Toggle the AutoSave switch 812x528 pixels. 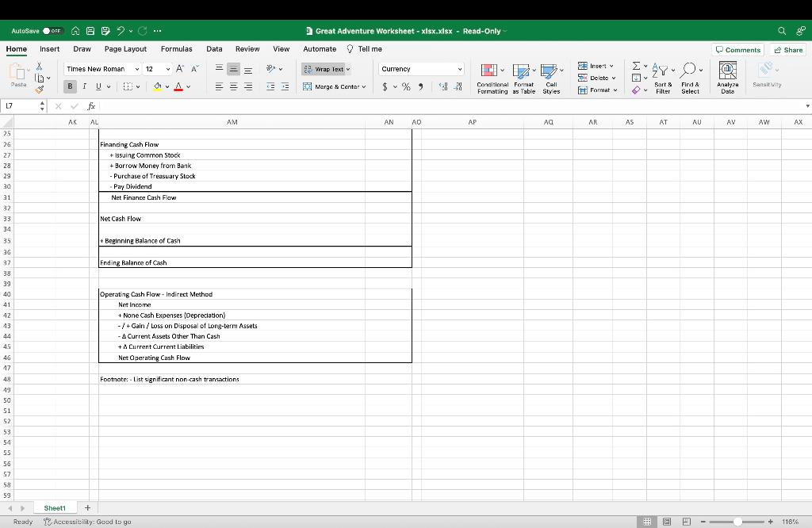tap(52, 31)
